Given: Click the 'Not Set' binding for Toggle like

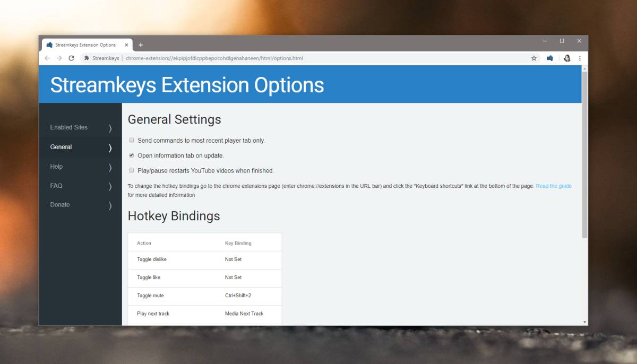Looking at the screenshot, I should 233,278.
